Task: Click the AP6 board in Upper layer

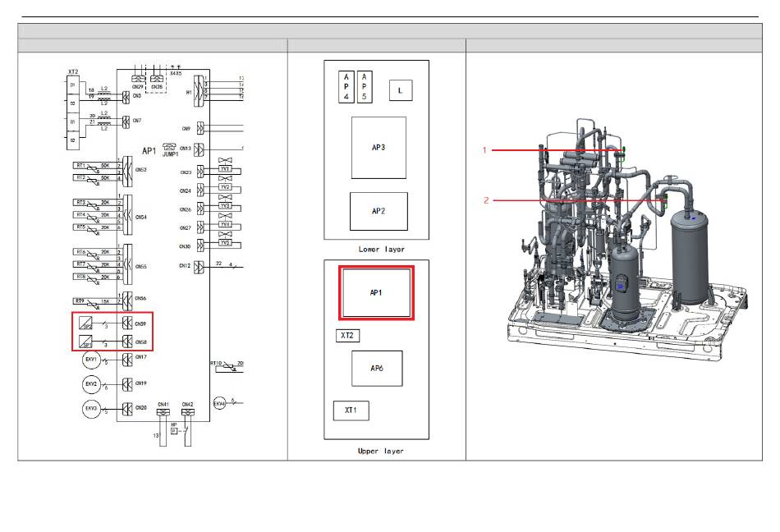Action: click(x=377, y=369)
